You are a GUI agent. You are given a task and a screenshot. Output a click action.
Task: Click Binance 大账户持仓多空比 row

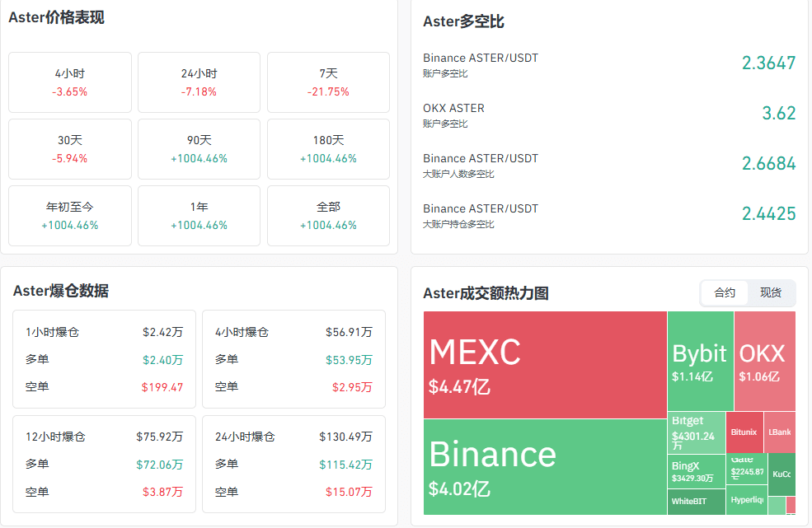(x=609, y=216)
